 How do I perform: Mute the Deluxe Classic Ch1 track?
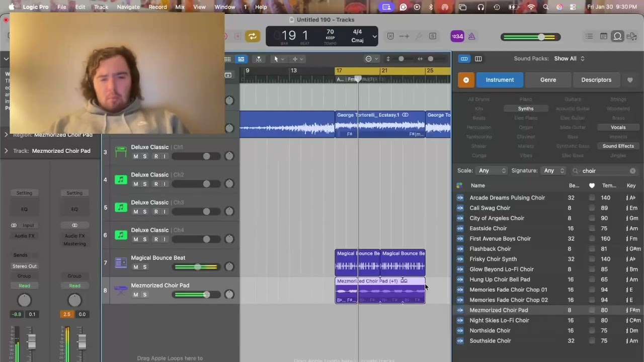point(135,156)
